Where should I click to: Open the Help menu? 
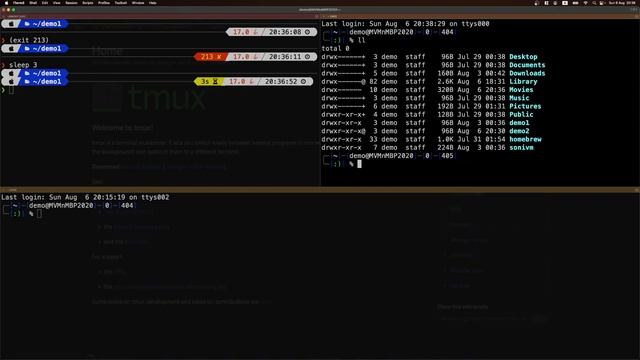click(x=153, y=3)
